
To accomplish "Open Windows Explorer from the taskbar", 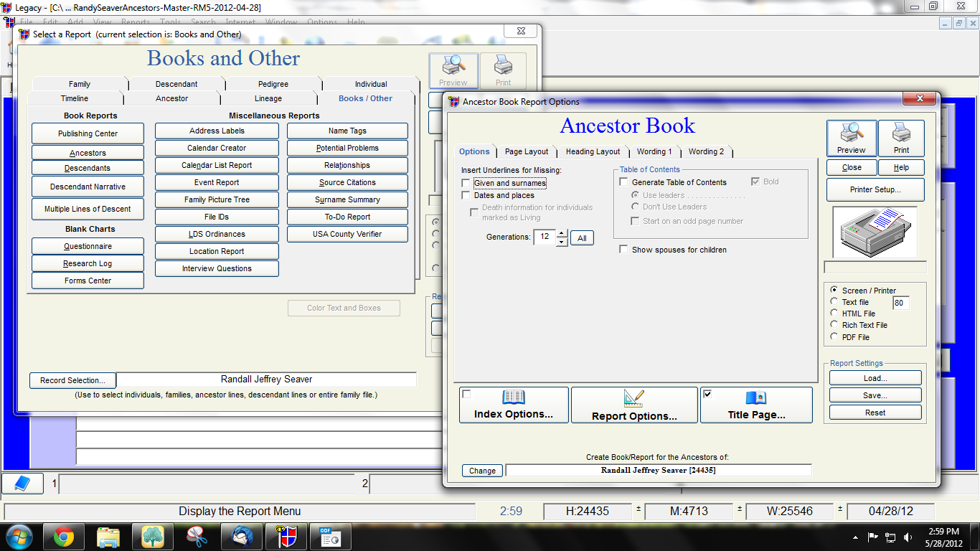I will (108, 537).
